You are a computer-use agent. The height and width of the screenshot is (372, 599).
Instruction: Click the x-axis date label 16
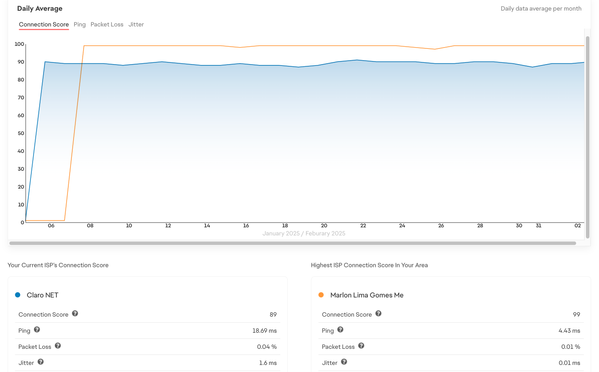point(246,226)
